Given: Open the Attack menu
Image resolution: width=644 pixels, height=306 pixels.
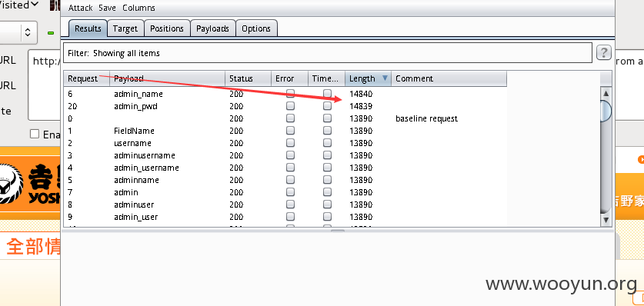Looking at the screenshot, I should (80, 8).
